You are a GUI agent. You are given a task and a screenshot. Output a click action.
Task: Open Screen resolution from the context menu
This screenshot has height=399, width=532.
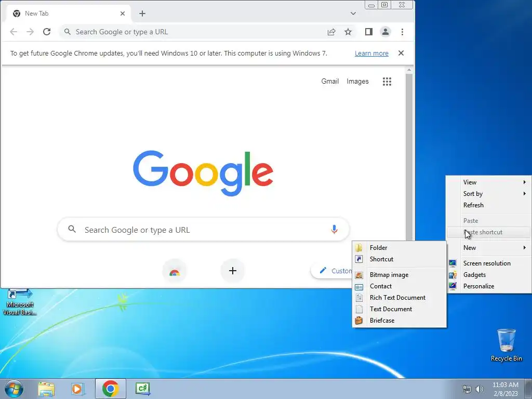488,263
